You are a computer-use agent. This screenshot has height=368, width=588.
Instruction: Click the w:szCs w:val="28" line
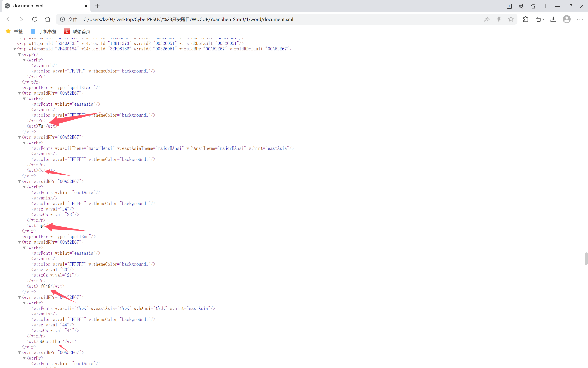click(55, 214)
